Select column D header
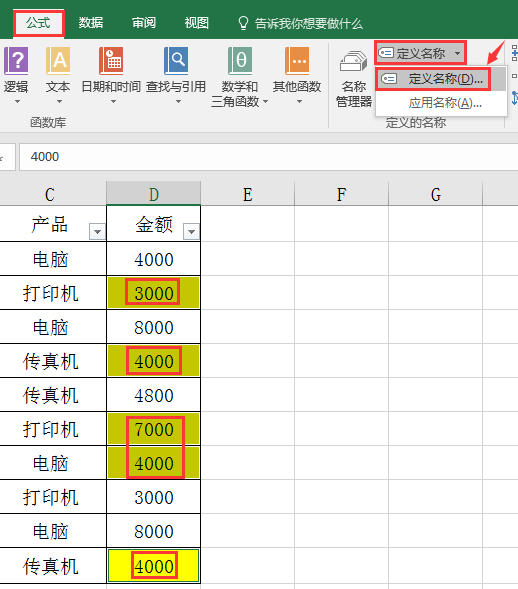Image resolution: width=518 pixels, height=589 pixels. point(154,194)
